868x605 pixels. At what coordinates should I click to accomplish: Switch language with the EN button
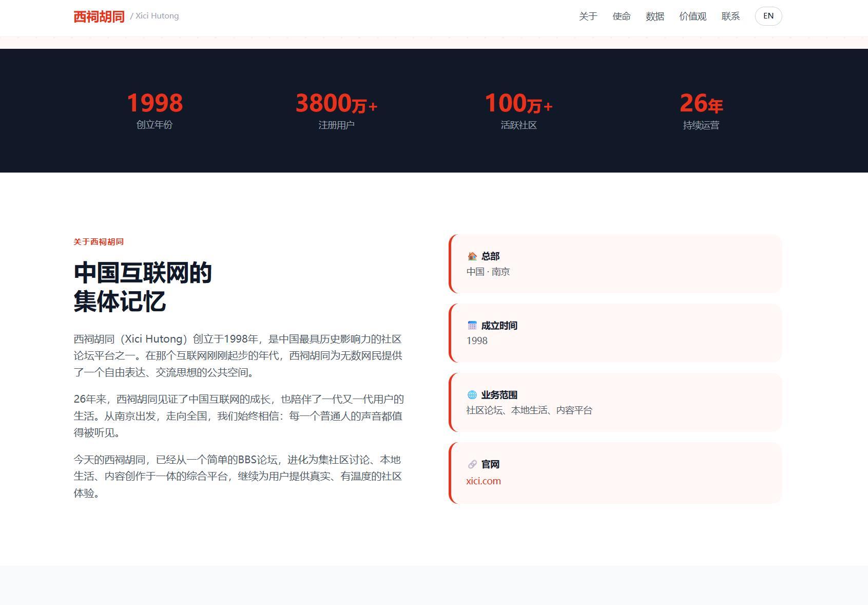pos(768,16)
